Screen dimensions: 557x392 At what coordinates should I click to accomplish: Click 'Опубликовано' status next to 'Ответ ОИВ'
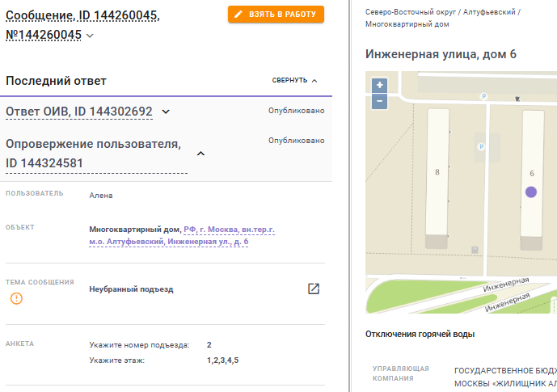click(x=296, y=111)
